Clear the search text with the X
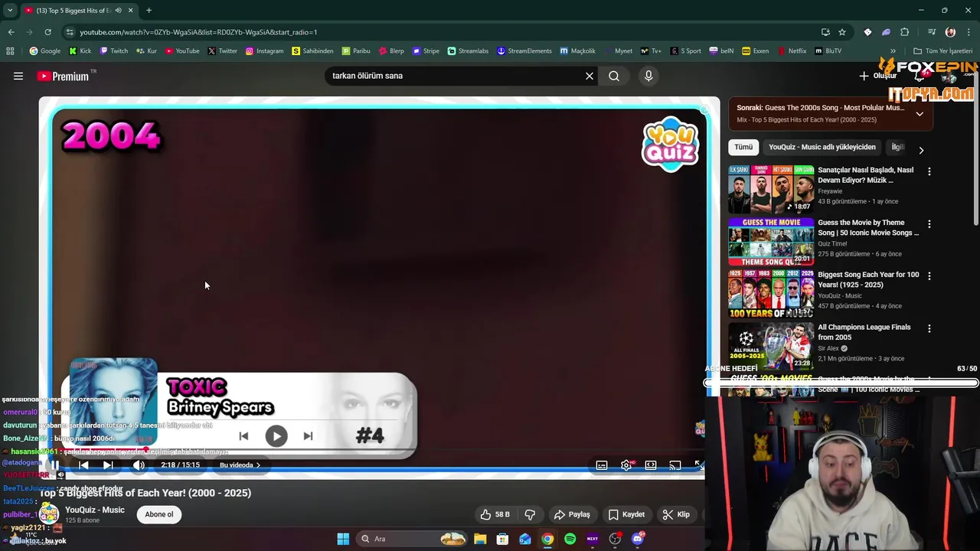This screenshot has width=980, height=551. pos(590,76)
